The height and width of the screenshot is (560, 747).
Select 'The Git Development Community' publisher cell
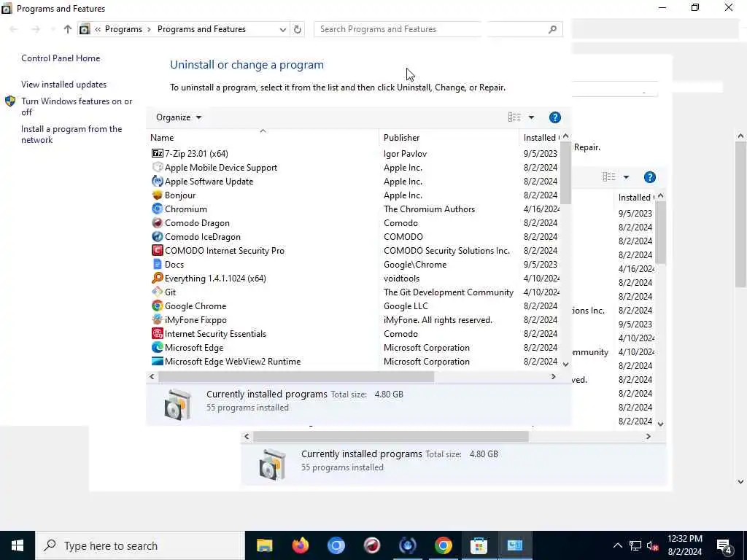[449, 292]
